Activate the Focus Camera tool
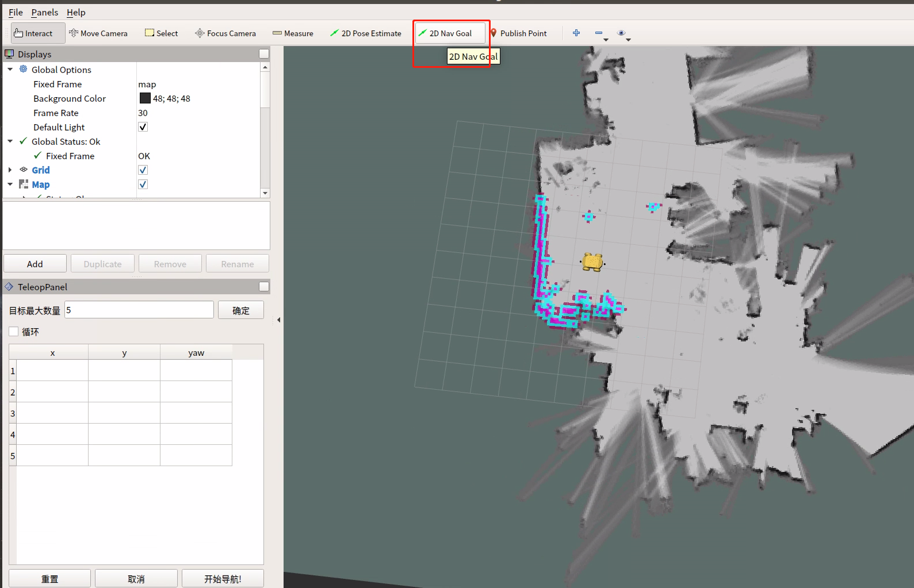 (x=225, y=33)
